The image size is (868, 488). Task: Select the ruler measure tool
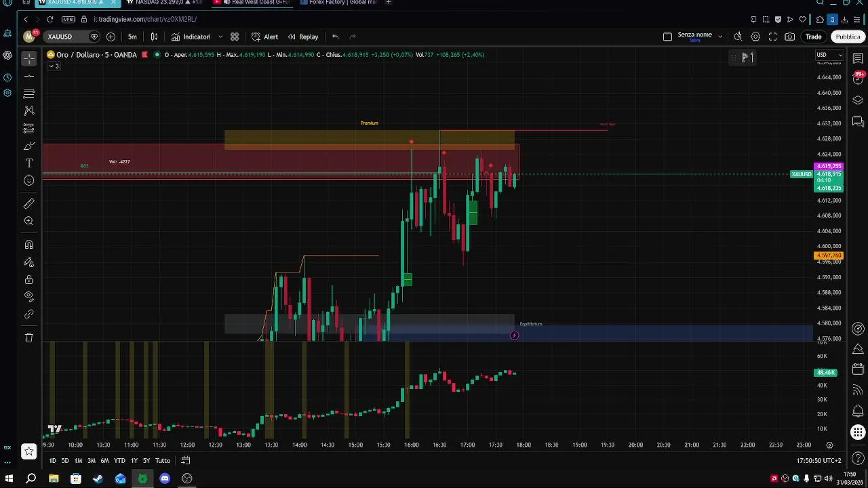28,203
